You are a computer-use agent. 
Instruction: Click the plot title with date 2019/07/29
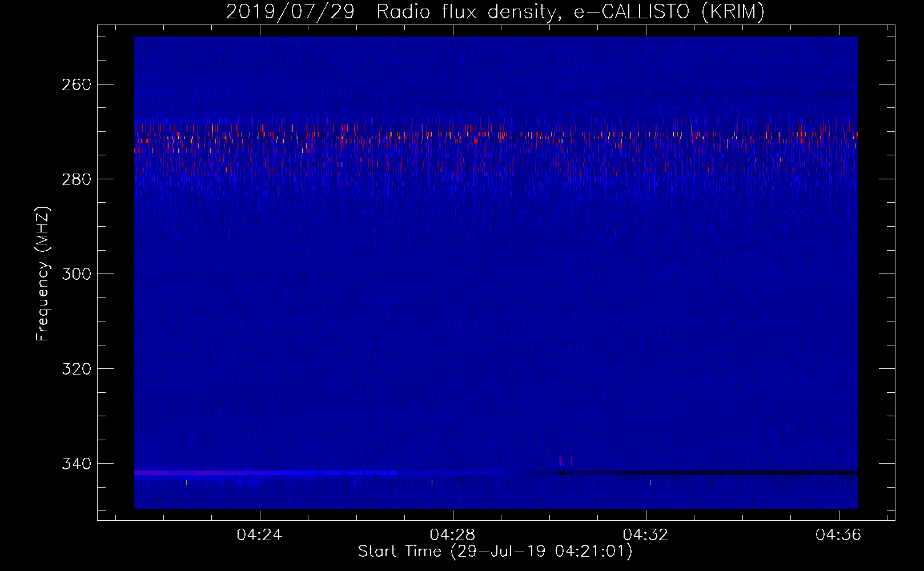495,11
